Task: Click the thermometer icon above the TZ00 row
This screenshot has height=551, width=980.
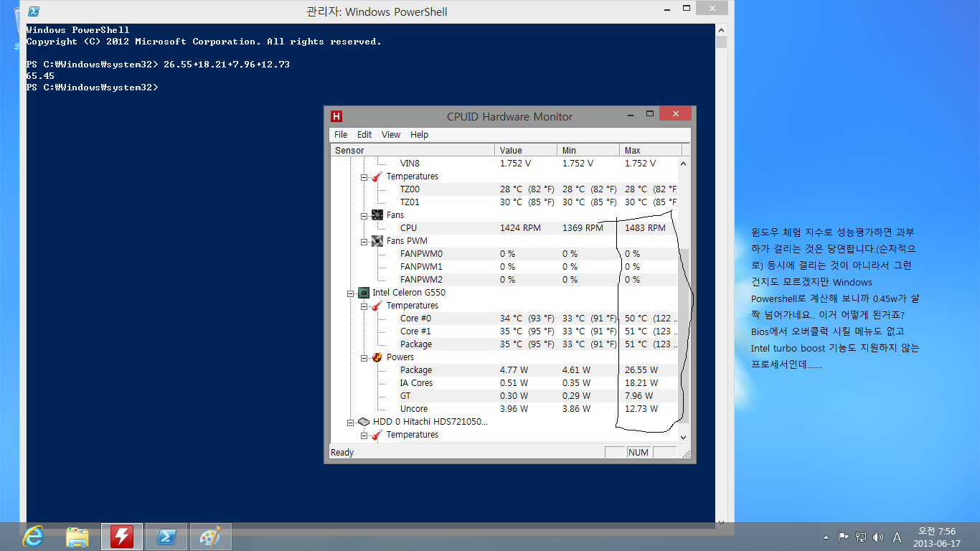Action: (376, 176)
